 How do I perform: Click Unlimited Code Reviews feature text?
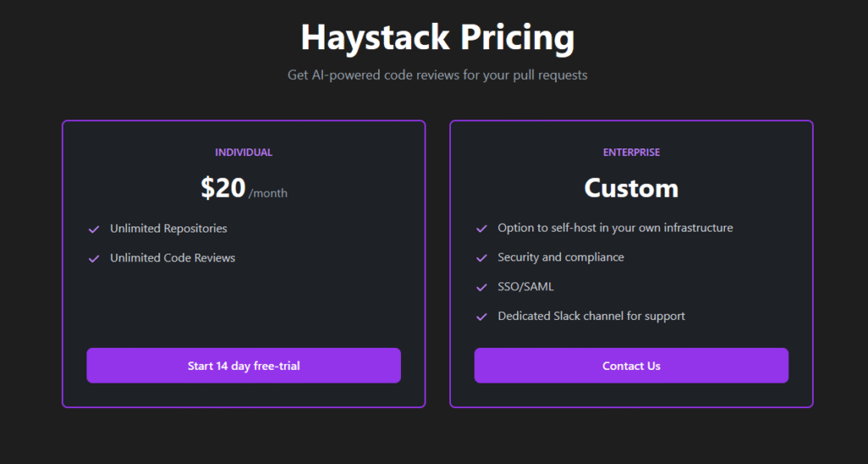coord(173,258)
